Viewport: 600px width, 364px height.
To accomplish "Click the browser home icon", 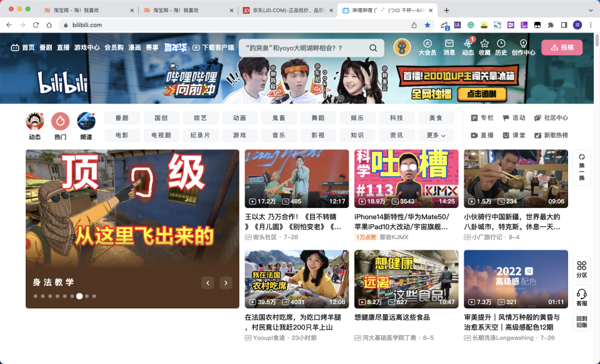I will pyautogui.click(x=49, y=25).
